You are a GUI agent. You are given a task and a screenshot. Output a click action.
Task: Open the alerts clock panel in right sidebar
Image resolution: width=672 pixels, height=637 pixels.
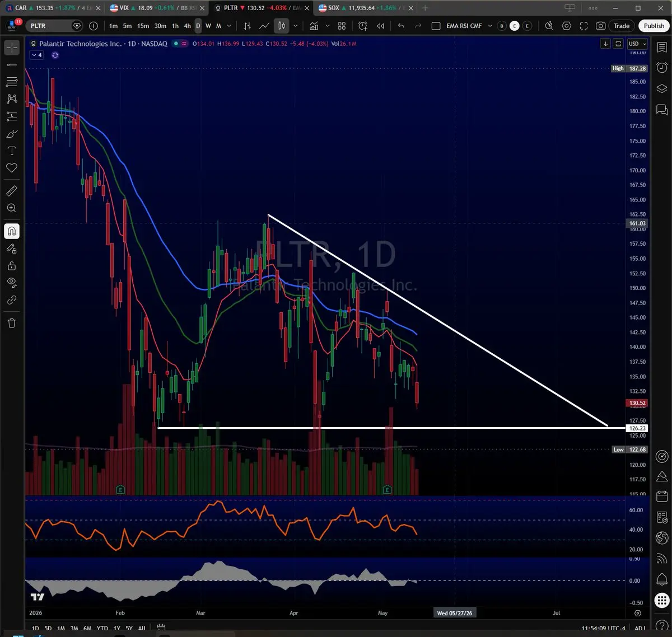click(662, 68)
